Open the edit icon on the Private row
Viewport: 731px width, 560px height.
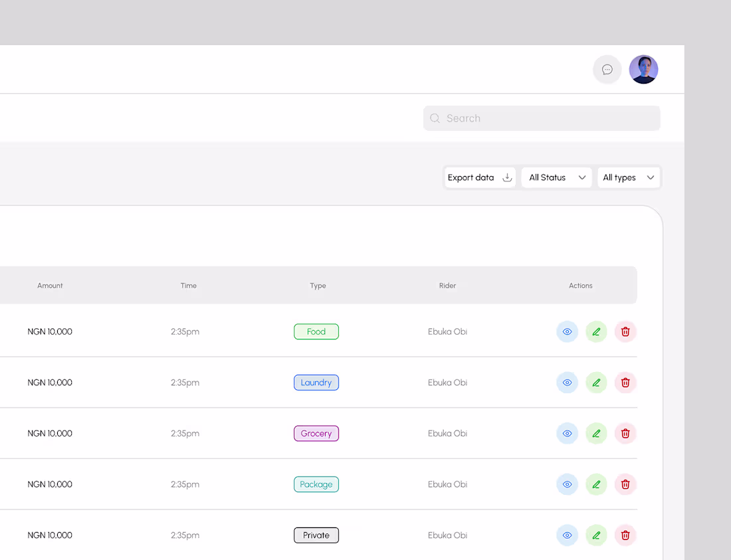[x=596, y=535]
